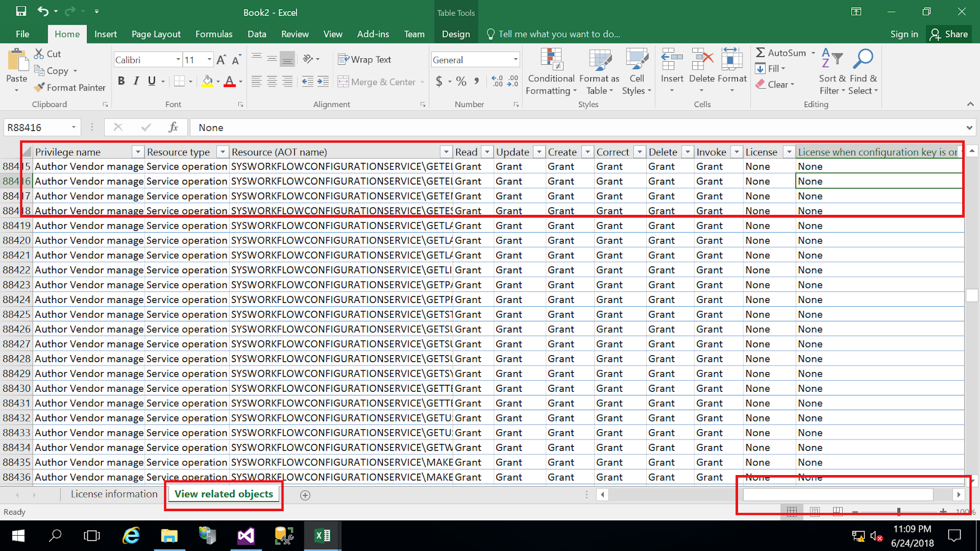Increase the cell indent

pyautogui.click(x=323, y=81)
